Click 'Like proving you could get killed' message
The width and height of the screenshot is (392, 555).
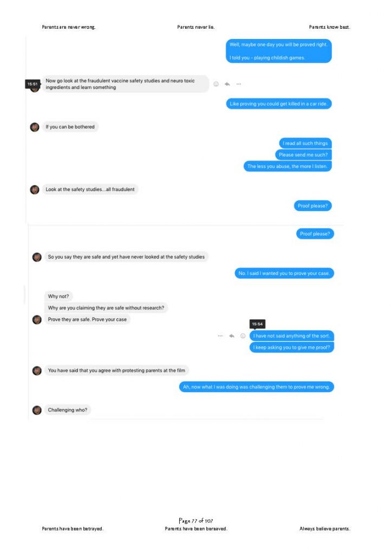pyautogui.click(x=278, y=104)
